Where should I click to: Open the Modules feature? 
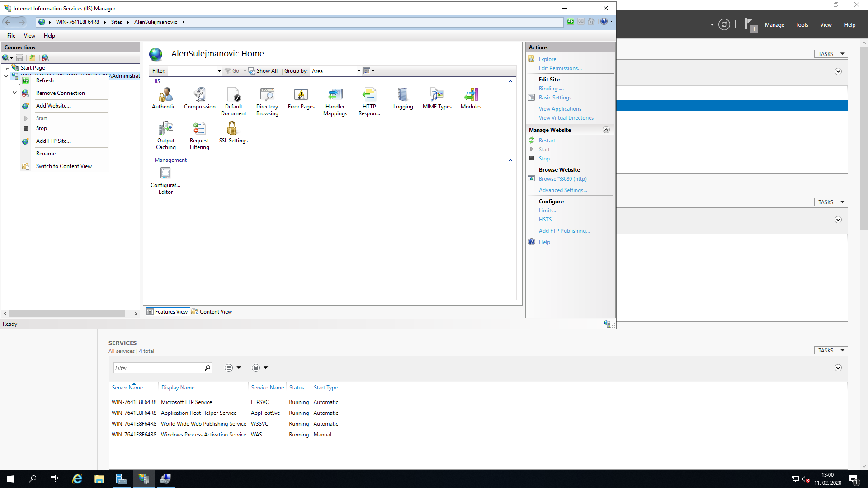click(x=471, y=99)
